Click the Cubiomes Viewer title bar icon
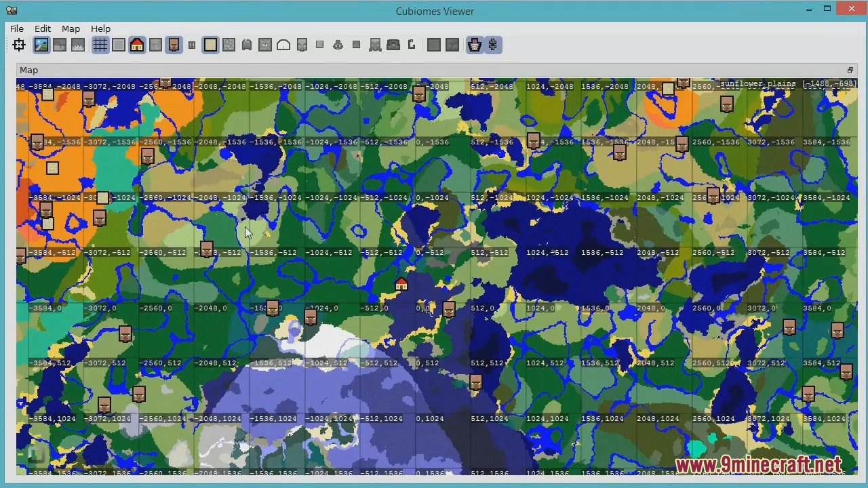Screen dimensions: 868x488 click(x=12, y=11)
